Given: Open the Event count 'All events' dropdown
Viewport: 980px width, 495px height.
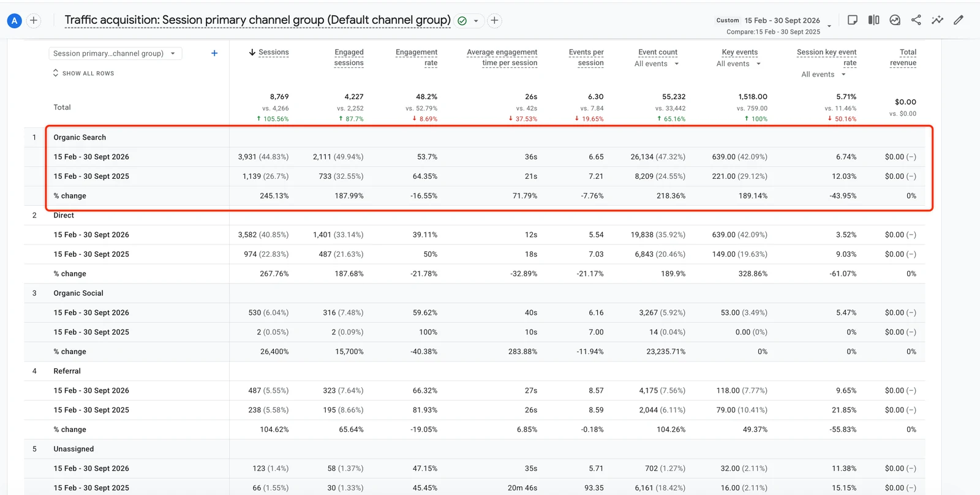Looking at the screenshot, I should (657, 64).
